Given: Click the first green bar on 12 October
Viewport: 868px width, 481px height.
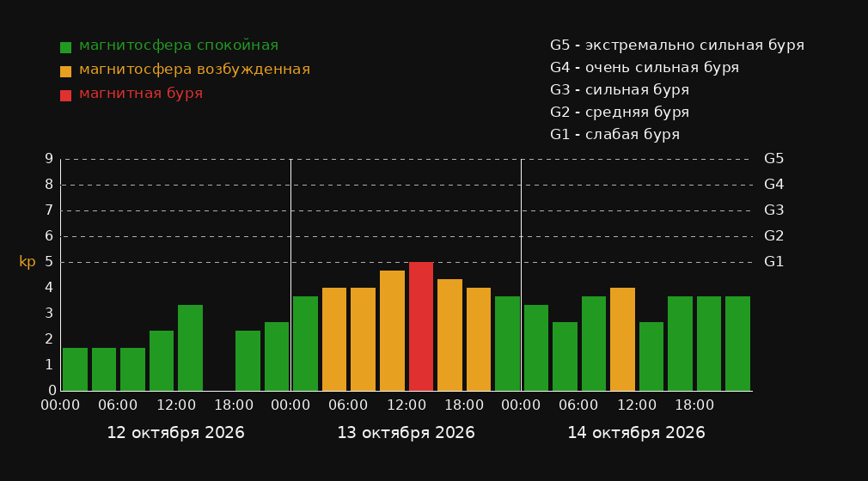Looking at the screenshot, I should click(76, 369).
